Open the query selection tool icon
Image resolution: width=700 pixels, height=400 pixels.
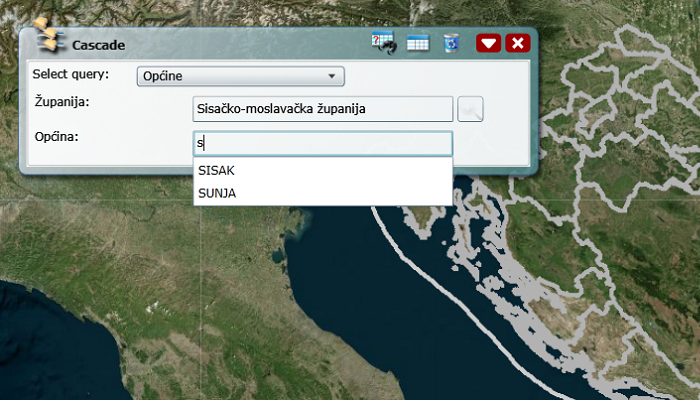tap(383, 43)
